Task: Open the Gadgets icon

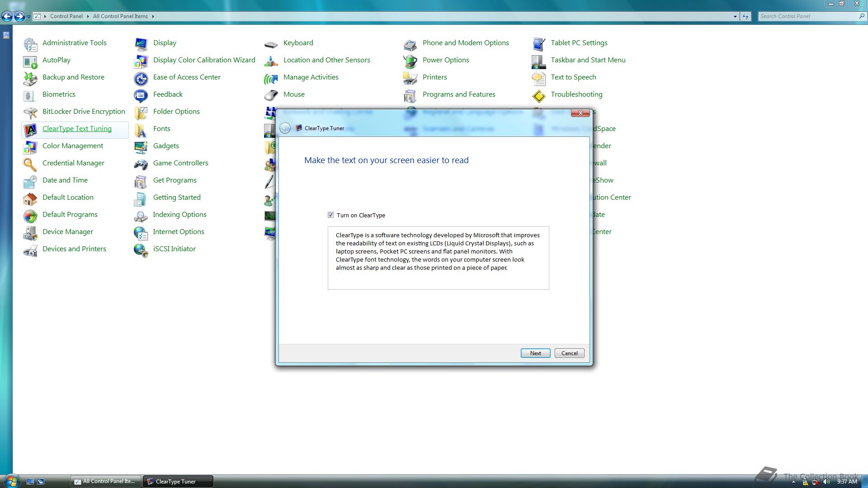Action: point(141,147)
